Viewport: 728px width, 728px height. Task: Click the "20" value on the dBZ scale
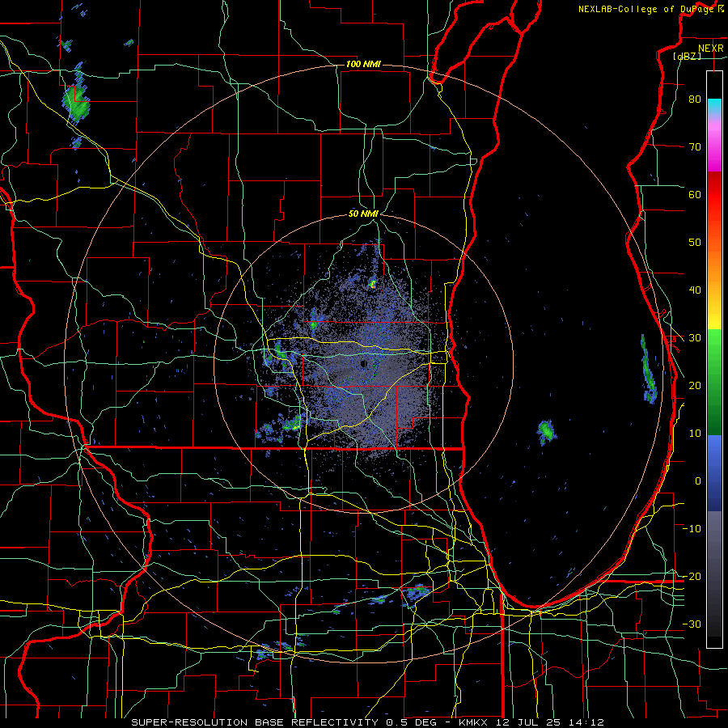695,385
